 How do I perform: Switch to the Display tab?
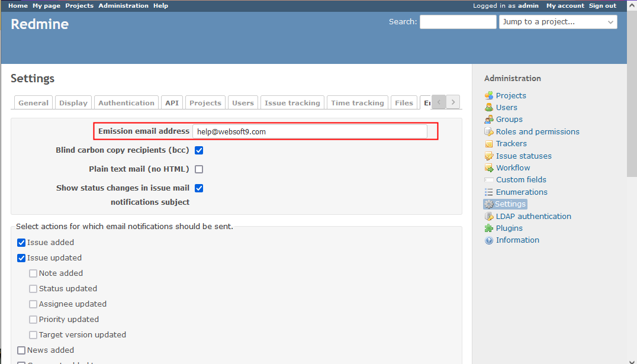pyautogui.click(x=73, y=103)
